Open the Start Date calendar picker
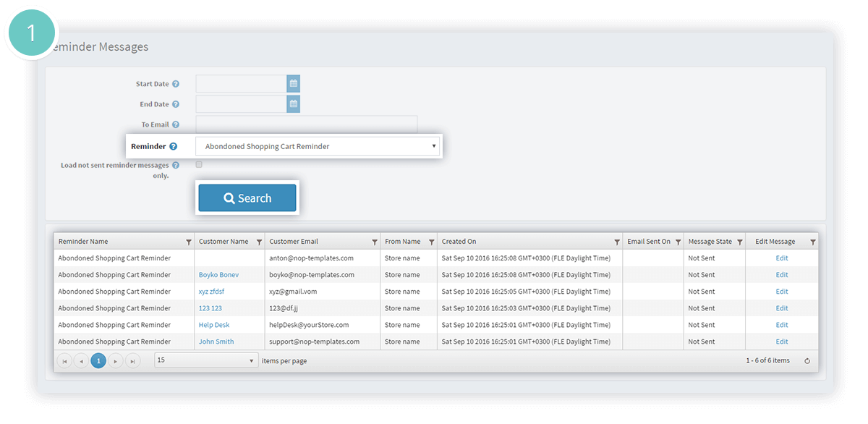The image size is (868, 424). (293, 84)
